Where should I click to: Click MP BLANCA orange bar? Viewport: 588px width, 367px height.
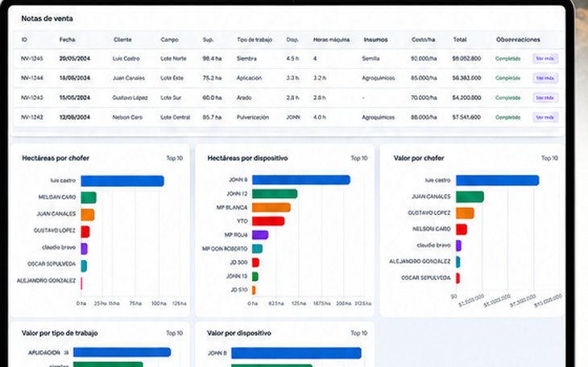271,208
